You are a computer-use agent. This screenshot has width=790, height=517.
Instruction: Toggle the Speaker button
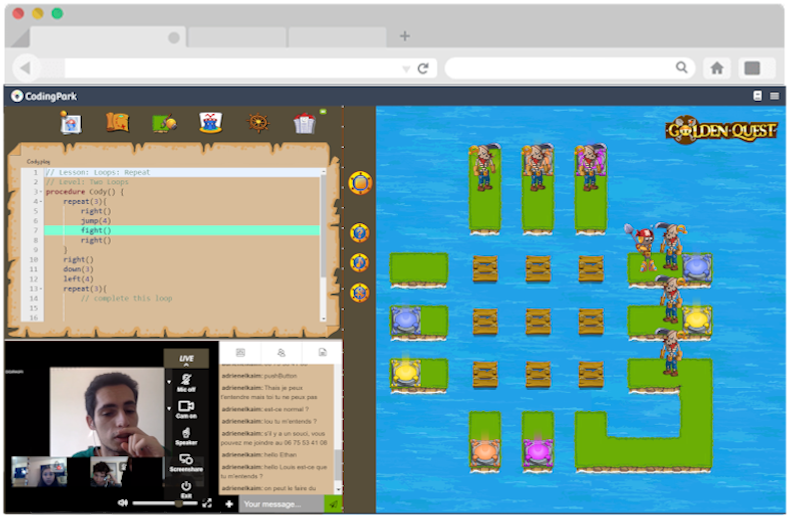(x=186, y=436)
